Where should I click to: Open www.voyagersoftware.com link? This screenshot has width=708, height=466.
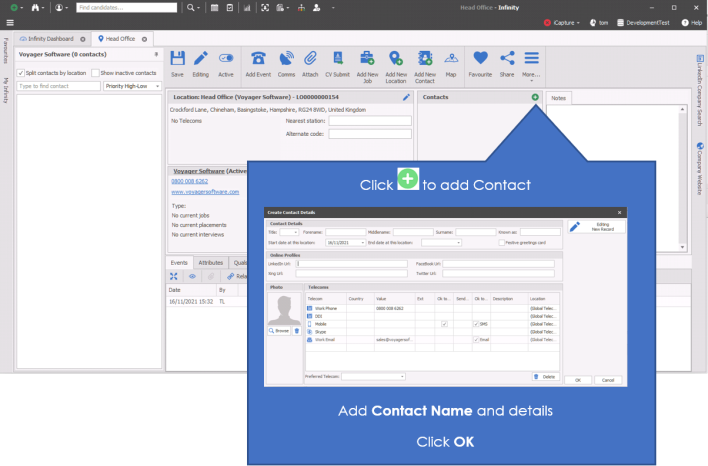pyautogui.click(x=205, y=191)
